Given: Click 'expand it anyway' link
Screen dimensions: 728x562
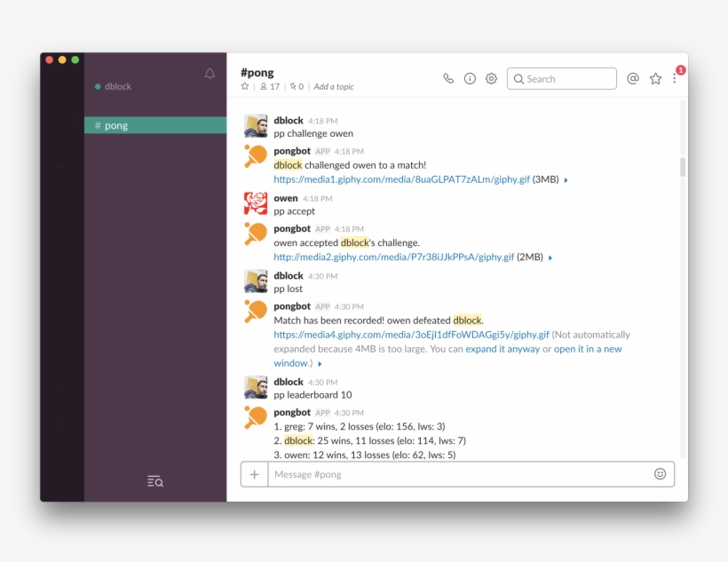Looking at the screenshot, I should pyautogui.click(x=502, y=349).
